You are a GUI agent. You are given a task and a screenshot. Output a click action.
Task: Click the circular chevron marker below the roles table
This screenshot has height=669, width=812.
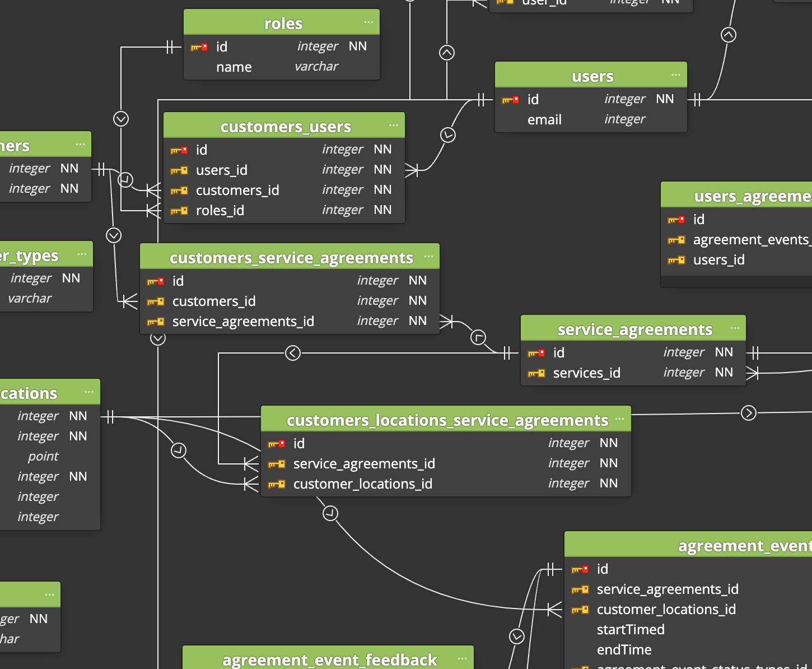(120, 118)
